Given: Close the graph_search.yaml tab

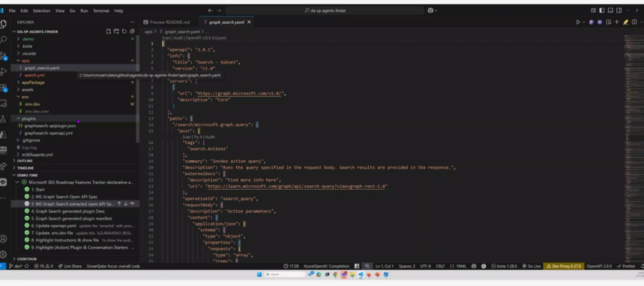Looking at the screenshot, I should pyautogui.click(x=249, y=22).
